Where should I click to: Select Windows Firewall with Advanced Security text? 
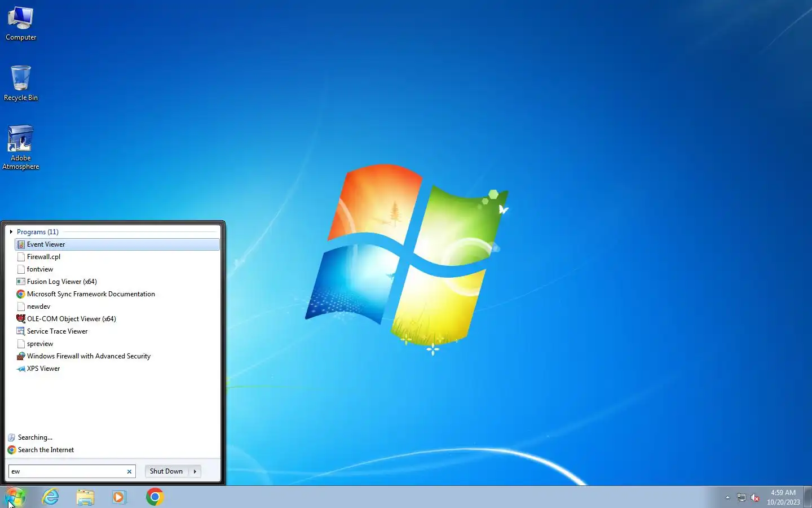(x=89, y=356)
